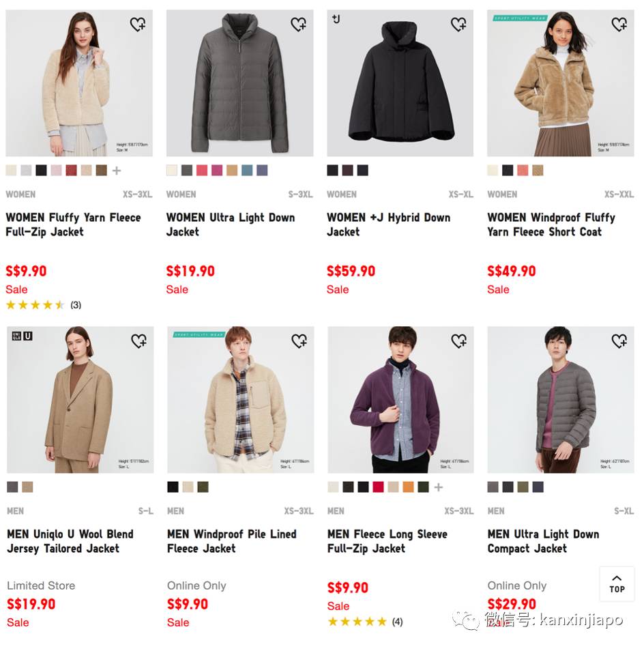Favorite the WOMEN Ultra Light Down Jacket
The image size is (644, 649).
(298, 25)
